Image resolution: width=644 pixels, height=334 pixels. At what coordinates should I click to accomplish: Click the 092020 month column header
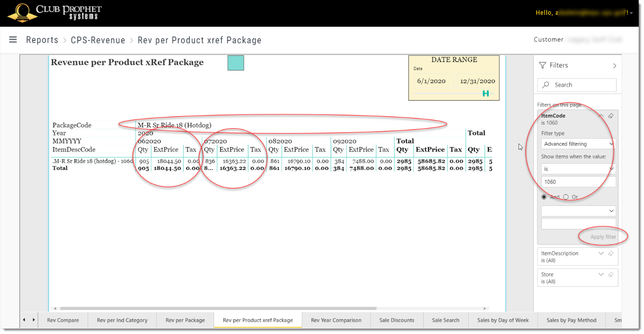click(x=345, y=141)
